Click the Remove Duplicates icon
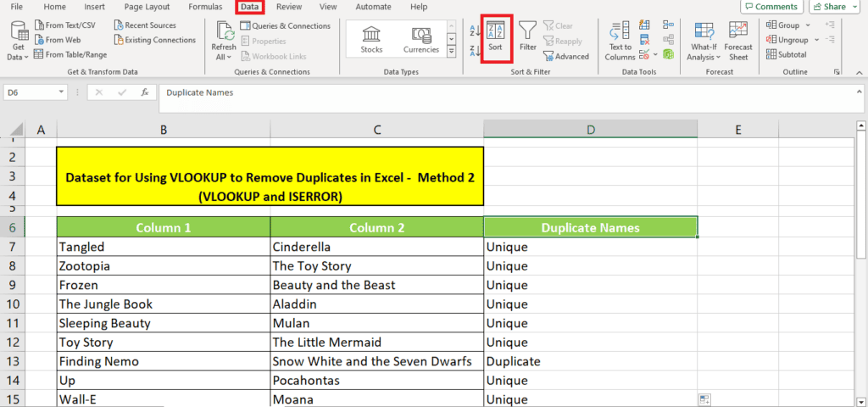This screenshot has height=407, width=868. tap(644, 40)
